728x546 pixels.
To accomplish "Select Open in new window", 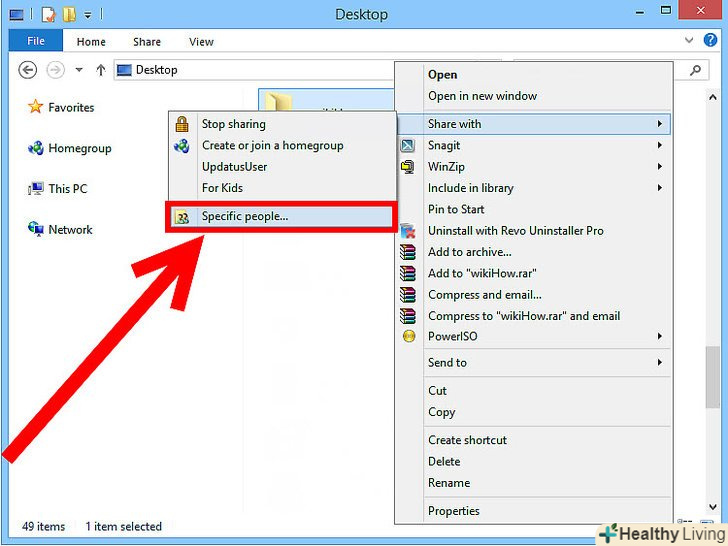I will [x=533, y=96].
